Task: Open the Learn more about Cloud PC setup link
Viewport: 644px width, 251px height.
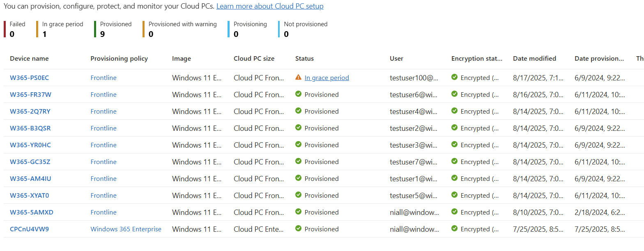Action: coord(270,6)
